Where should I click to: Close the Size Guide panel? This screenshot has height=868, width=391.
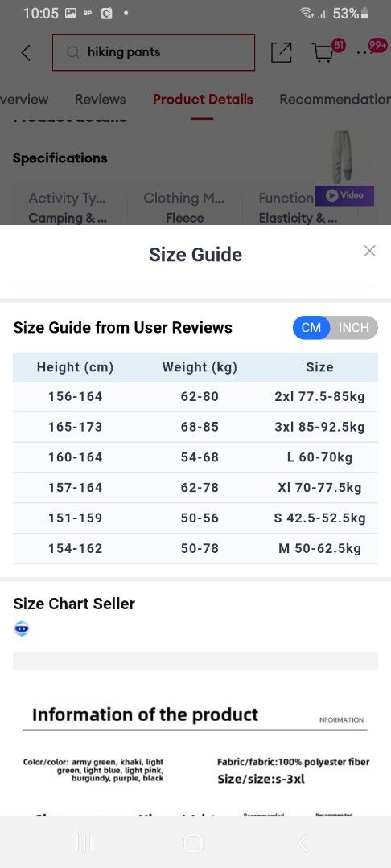369,251
